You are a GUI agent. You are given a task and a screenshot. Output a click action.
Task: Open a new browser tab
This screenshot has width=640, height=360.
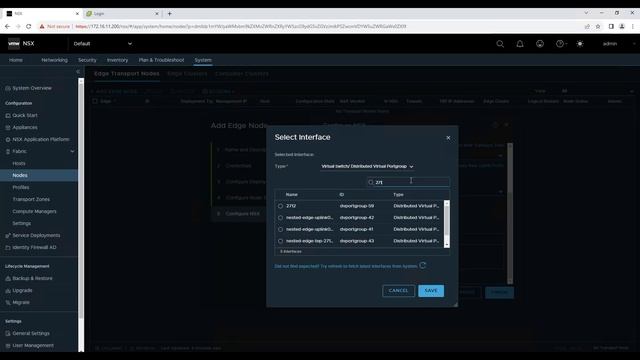tap(169, 13)
